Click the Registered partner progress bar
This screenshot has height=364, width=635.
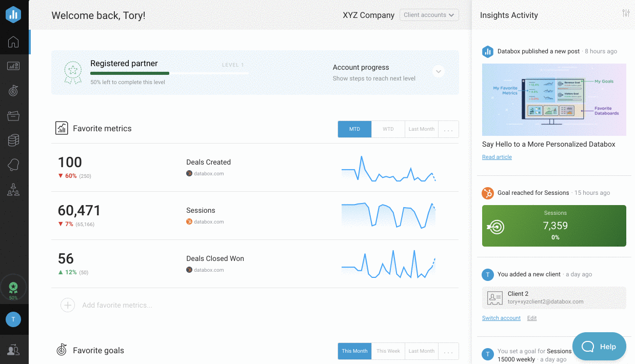(169, 73)
